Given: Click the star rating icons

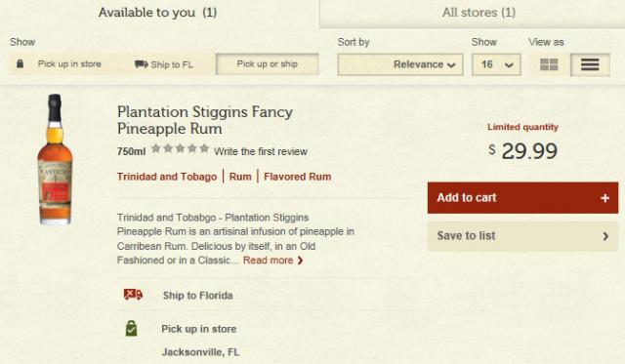Looking at the screenshot, I should 180,148.
